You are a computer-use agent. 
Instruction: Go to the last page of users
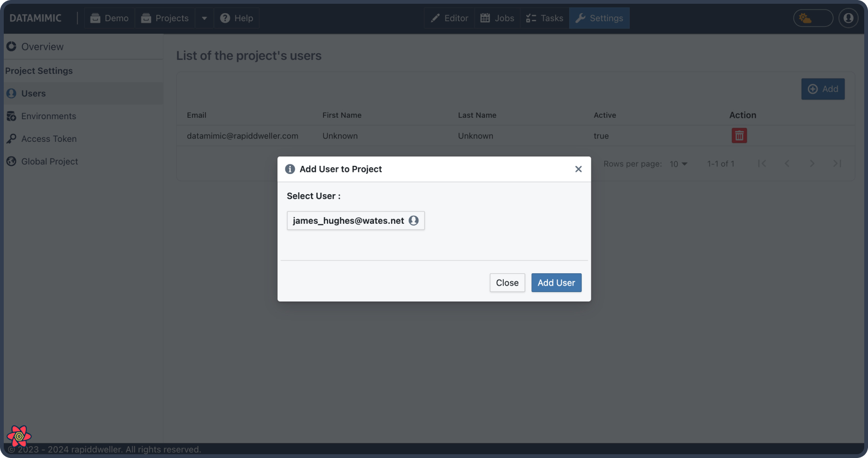click(837, 164)
